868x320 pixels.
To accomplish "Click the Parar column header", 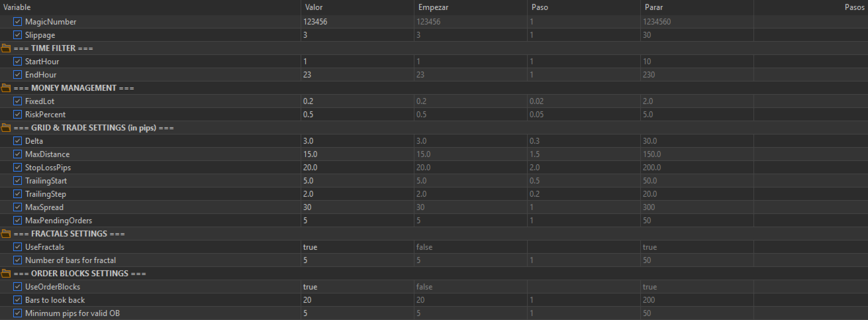I will (696, 7).
